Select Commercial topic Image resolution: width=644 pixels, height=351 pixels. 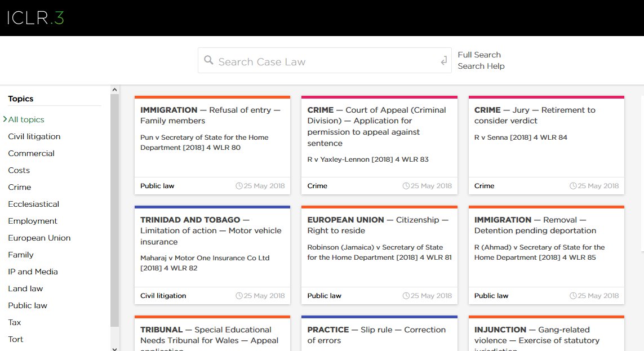[x=31, y=153]
